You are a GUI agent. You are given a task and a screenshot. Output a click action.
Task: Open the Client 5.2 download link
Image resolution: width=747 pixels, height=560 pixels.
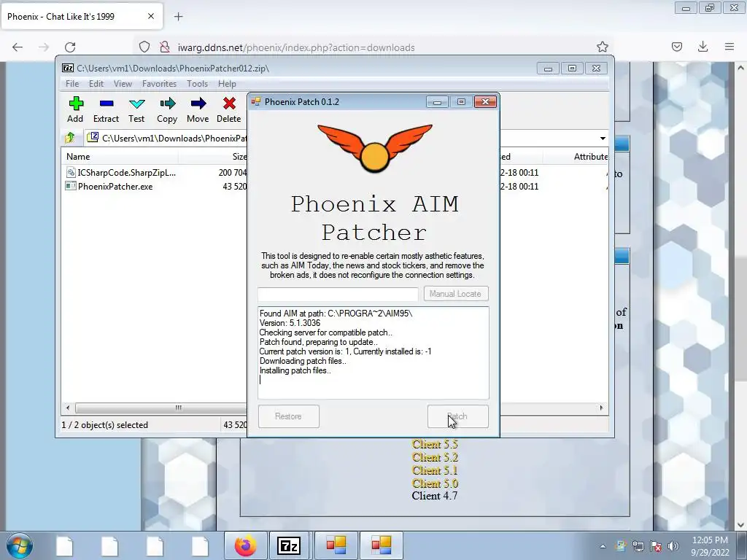(435, 458)
